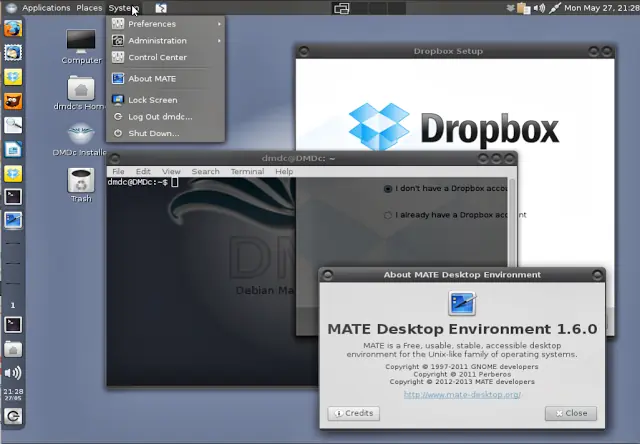Click the window switcher icon in top panel

click(341, 8)
